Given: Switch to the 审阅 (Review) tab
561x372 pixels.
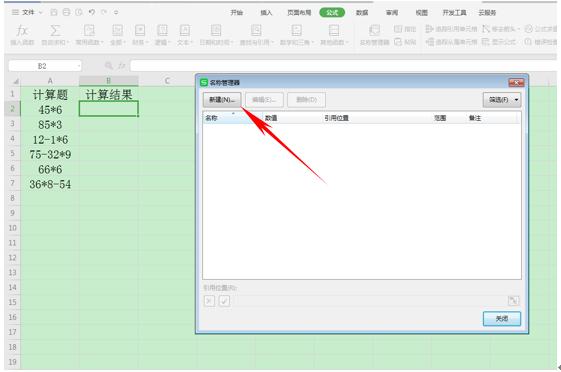Looking at the screenshot, I should point(392,13).
